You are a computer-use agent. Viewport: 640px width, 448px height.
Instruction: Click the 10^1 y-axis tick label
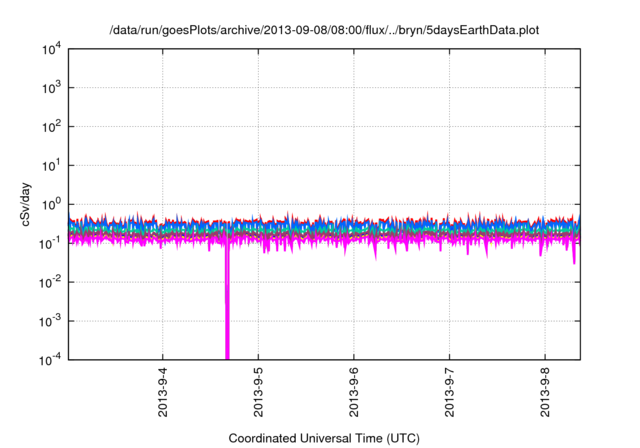pyautogui.click(x=52, y=165)
